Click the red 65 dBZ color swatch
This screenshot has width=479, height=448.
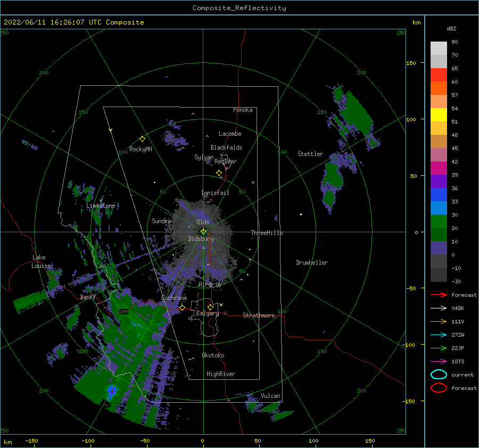tap(439, 75)
